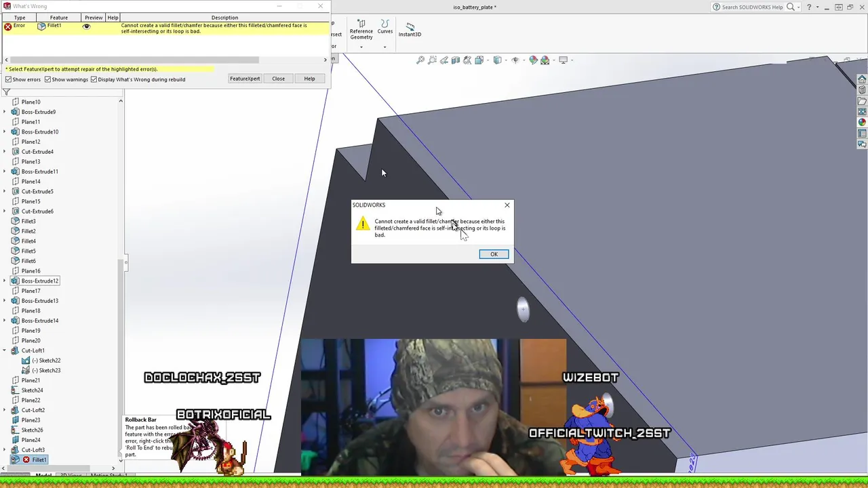868x488 pixels.
Task: Open SOLIDWORKS Forum icon in task pane
Action: pos(862,144)
